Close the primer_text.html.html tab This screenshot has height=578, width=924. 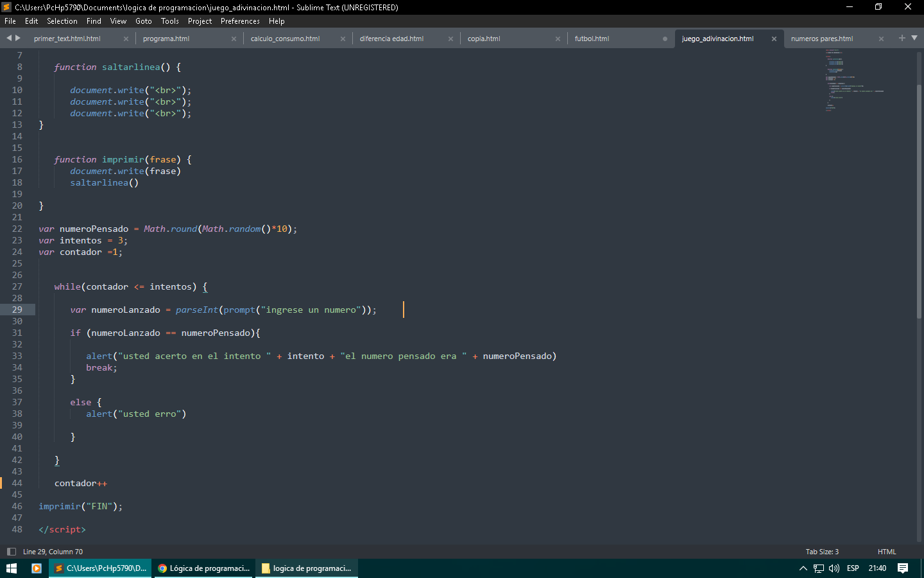pos(126,39)
